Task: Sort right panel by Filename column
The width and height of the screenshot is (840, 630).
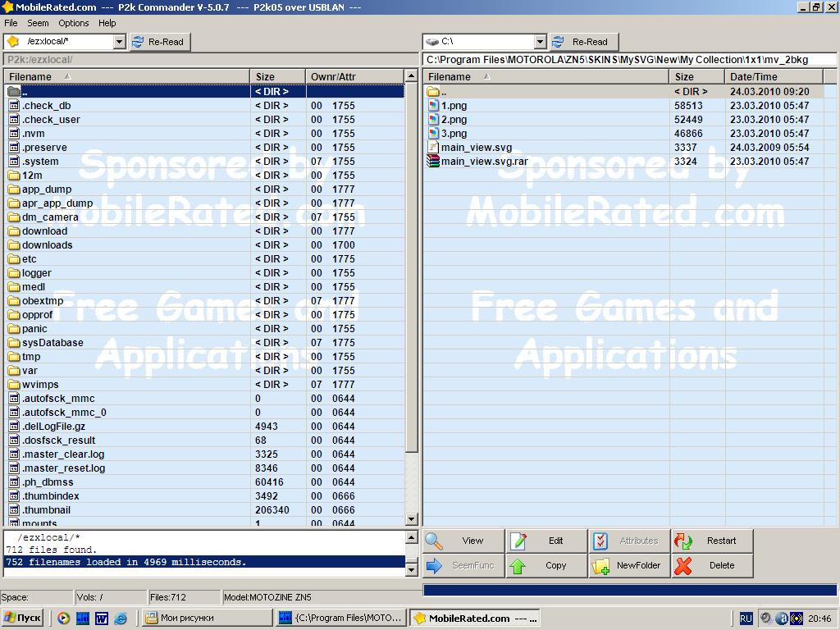Action: tap(546, 76)
